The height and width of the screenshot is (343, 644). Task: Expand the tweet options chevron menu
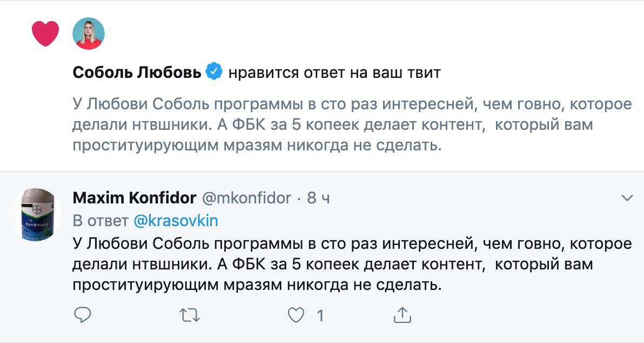[x=627, y=199]
